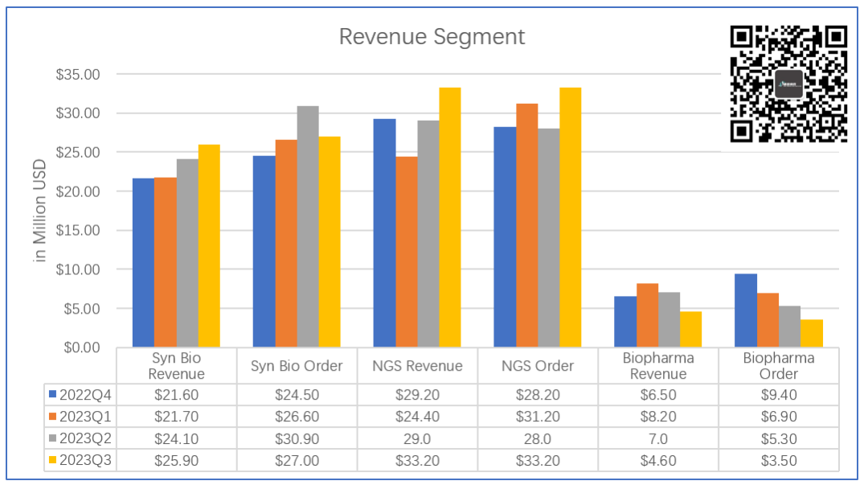Viewport: 868px width, 489px height.
Task: Select the $30.90 Syn Bio Order cell
Action: pos(297,438)
